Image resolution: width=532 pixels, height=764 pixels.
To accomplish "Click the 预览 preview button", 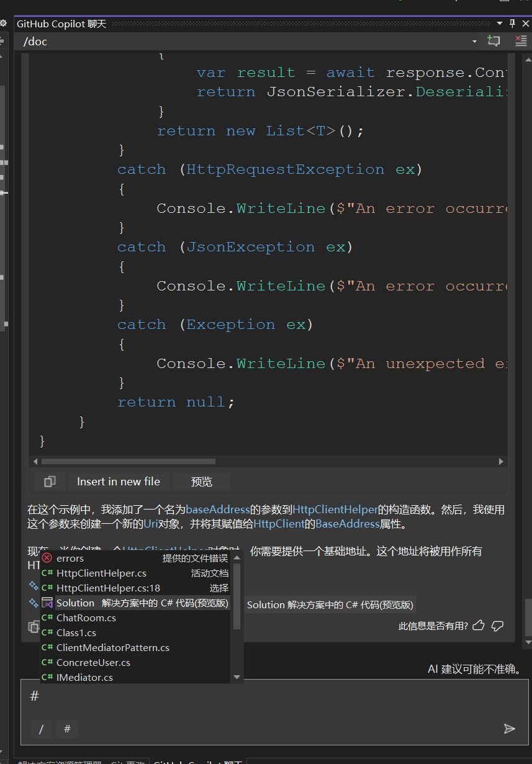I will pyautogui.click(x=201, y=482).
